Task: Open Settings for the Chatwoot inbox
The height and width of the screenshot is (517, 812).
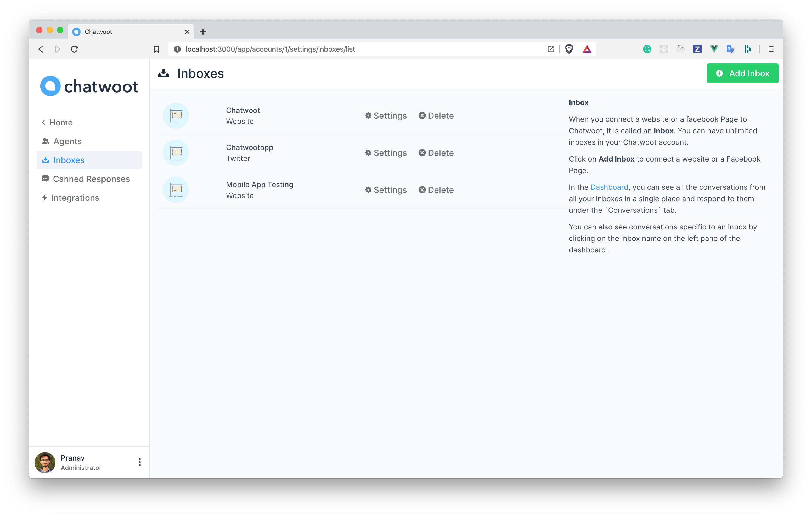Action: click(386, 116)
